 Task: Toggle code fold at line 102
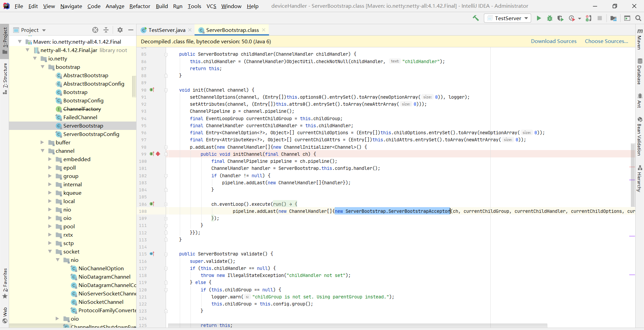point(166,176)
